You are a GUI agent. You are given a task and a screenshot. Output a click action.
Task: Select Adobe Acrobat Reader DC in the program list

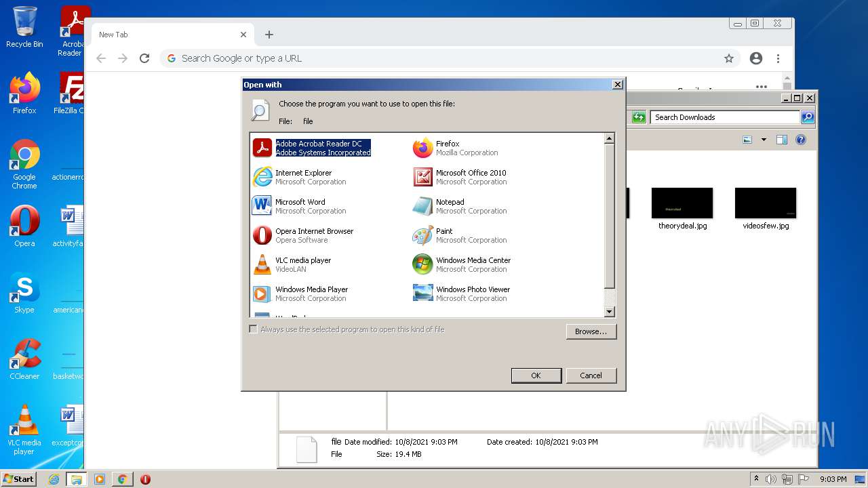tap(312, 148)
